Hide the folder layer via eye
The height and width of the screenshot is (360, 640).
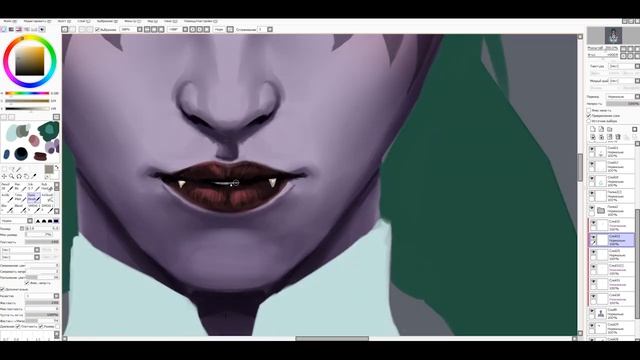click(x=592, y=208)
